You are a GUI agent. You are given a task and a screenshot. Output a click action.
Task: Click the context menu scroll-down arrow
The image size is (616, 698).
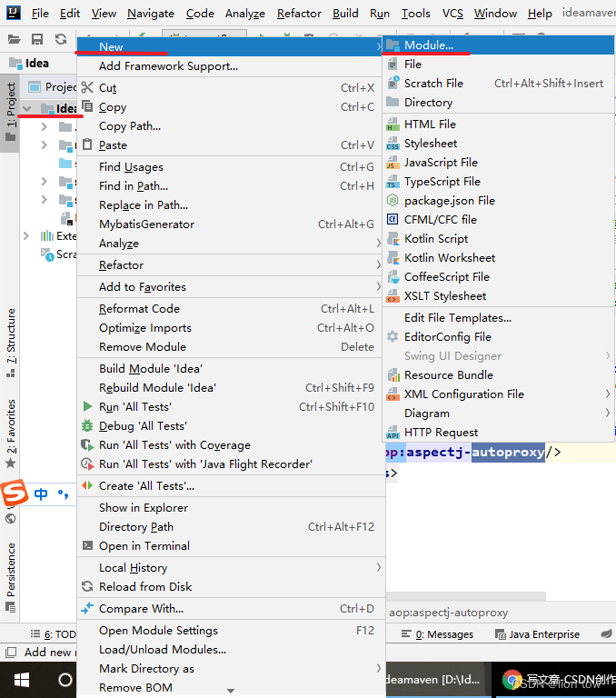pyautogui.click(x=231, y=691)
